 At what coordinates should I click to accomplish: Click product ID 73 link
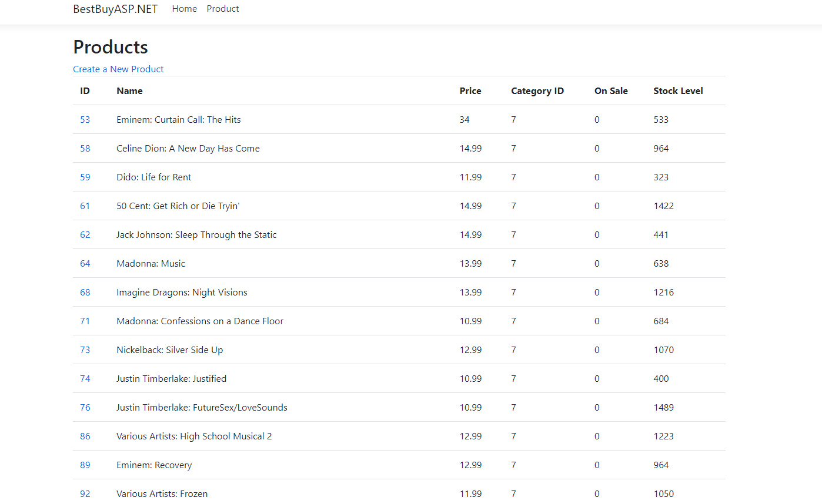click(x=85, y=350)
